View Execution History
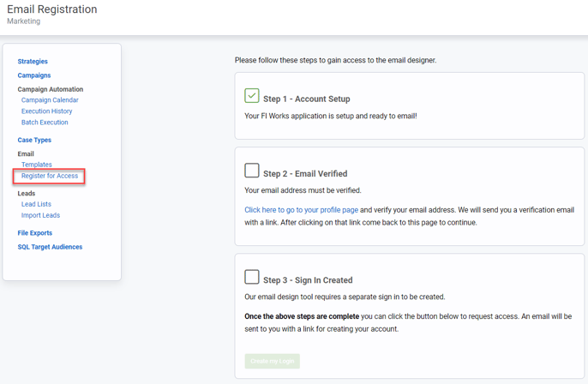Screen dimensions: 588x384 tap(47, 111)
